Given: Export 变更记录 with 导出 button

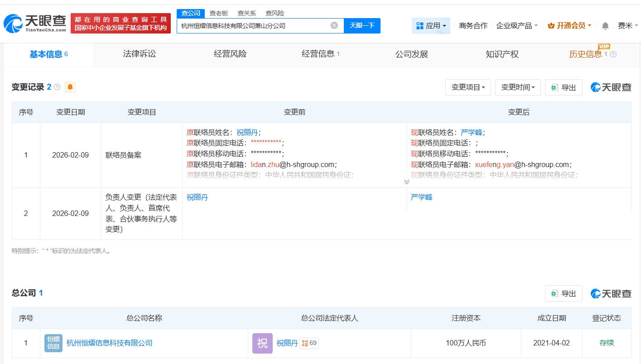Looking at the screenshot, I should (x=564, y=87).
